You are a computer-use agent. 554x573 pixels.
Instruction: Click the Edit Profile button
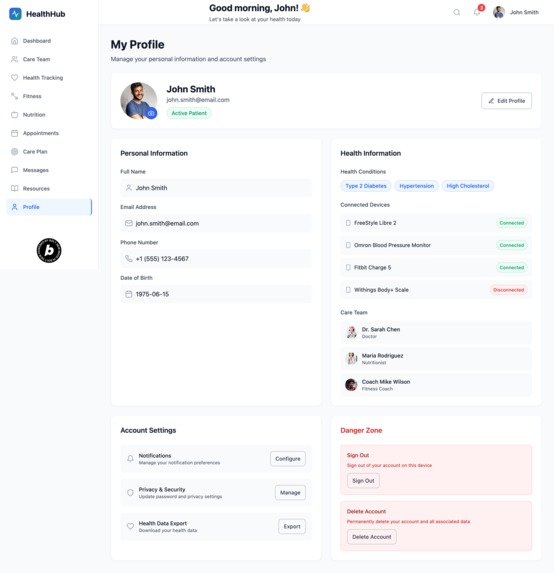point(506,101)
